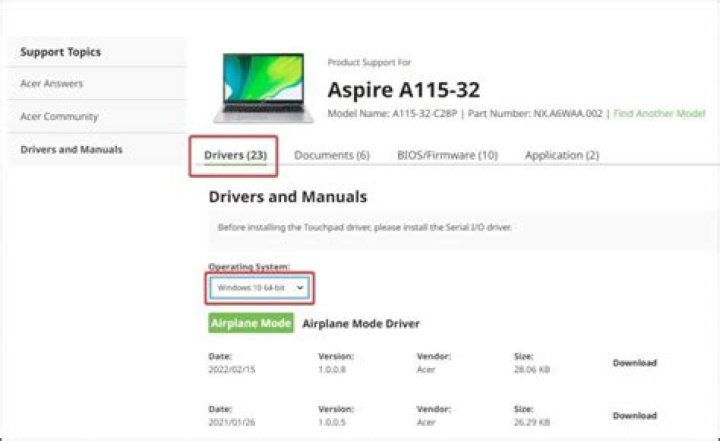Switch to the Drivers (23) tab
The width and height of the screenshot is (720, 441).
click(235, 155)
